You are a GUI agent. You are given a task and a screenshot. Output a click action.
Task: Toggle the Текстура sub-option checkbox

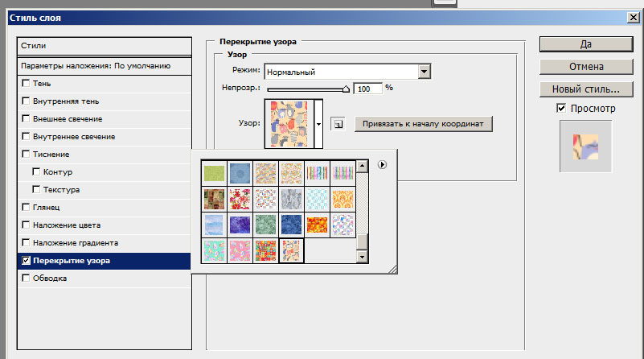pyautogui.click(x=36, y=189)
